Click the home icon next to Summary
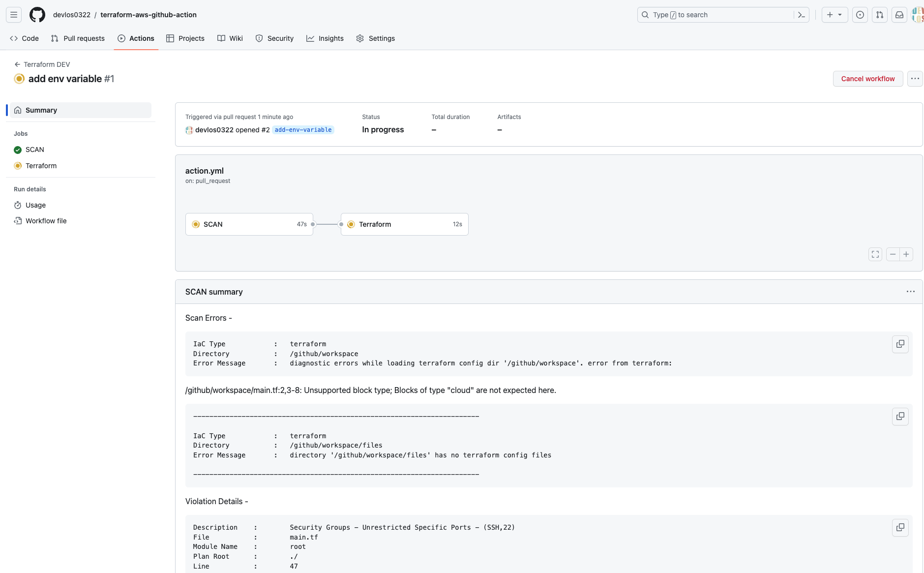This screenshot has width=924, height=573. [x=18, y=110]
